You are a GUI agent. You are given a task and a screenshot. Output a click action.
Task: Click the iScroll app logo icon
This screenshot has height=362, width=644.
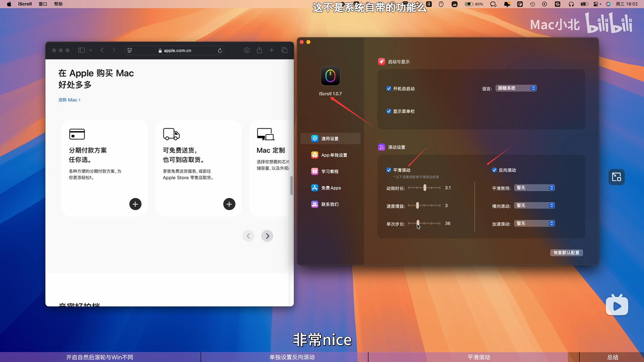[x=330, y=76]
